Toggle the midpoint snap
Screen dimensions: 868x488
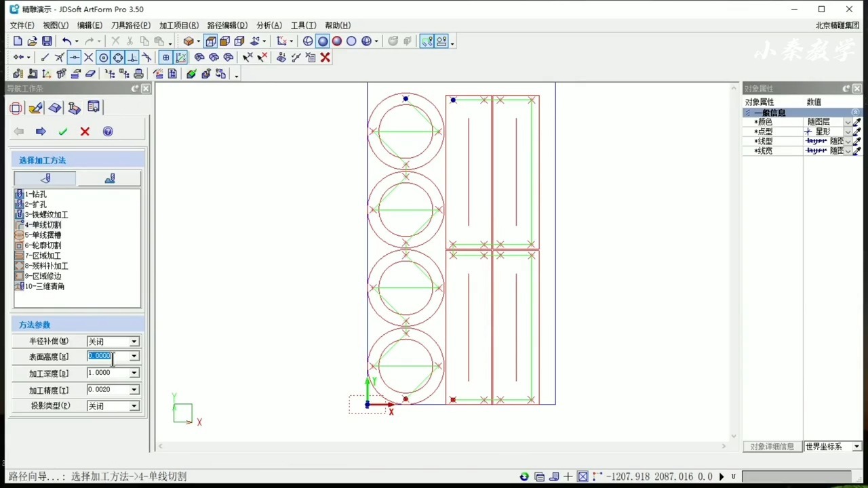[74, 58]
